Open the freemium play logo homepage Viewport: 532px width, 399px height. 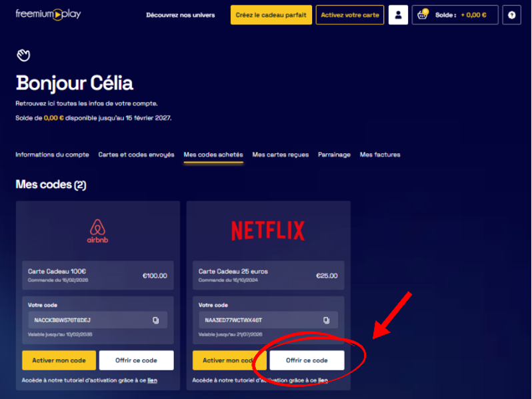coord(48,14)
